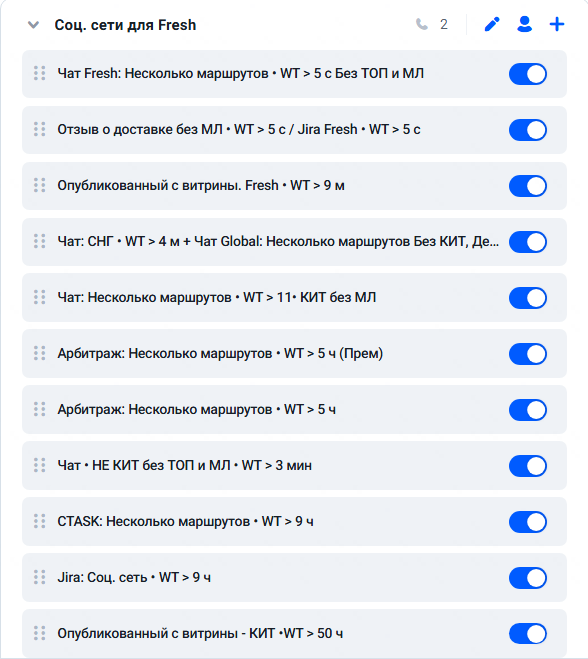Click drag handle for Отзыв о доставке row
Viewport: 588px width, 659px height.
click(x=40, y=129)
